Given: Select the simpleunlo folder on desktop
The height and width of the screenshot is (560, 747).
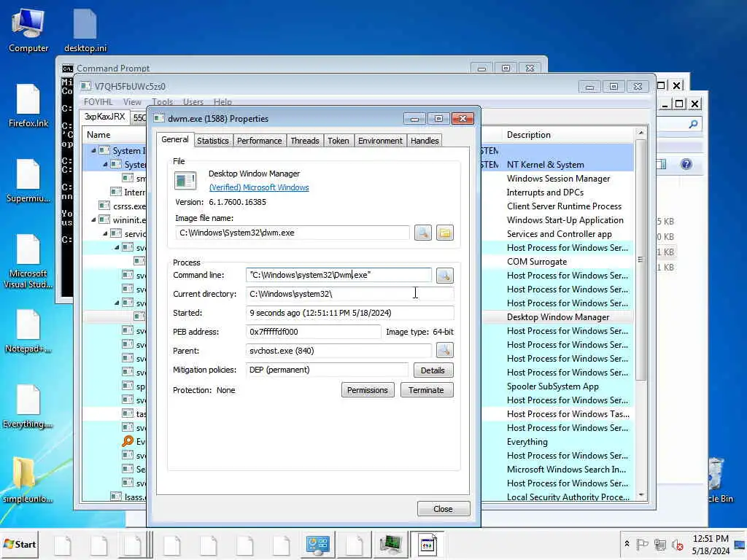Looking at the screenshot, I should pyautogui.click(x=28, y=480).
